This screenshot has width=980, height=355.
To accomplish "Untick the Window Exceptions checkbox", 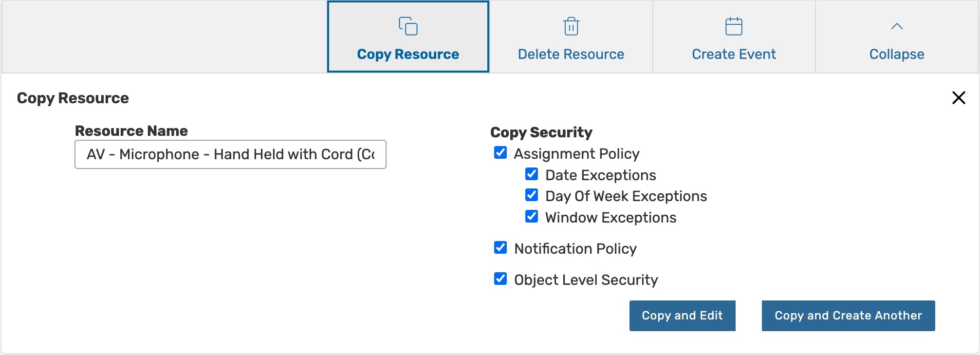I will tap(532, 217).
